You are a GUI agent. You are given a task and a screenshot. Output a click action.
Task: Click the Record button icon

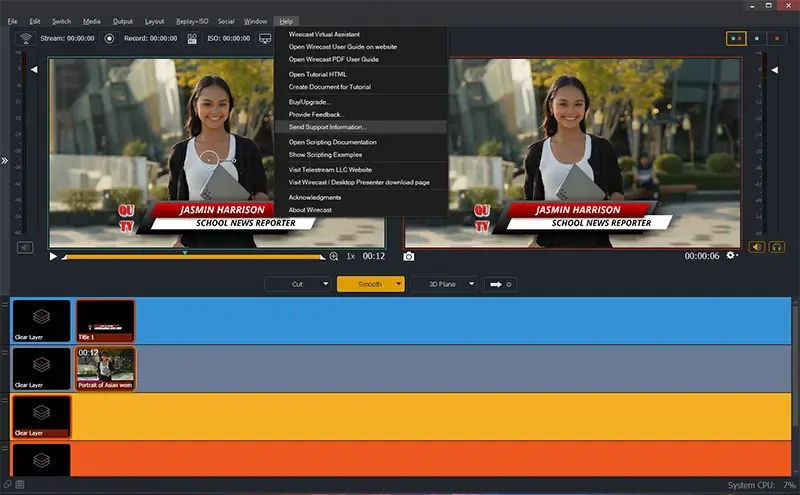click(109, 38)
